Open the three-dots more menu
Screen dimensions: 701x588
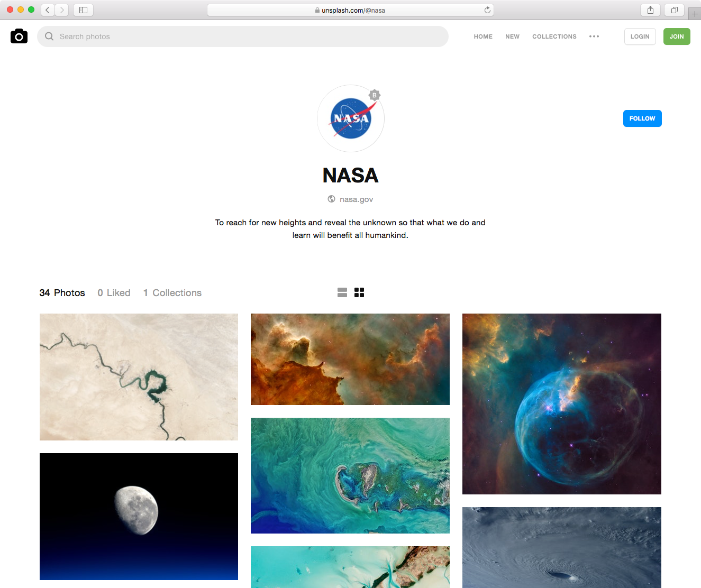click(594, 36)
